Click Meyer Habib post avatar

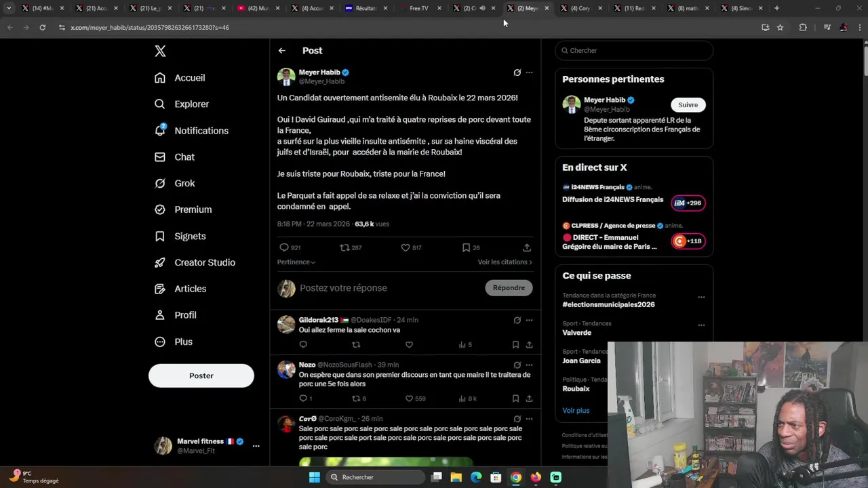(286, 77)
